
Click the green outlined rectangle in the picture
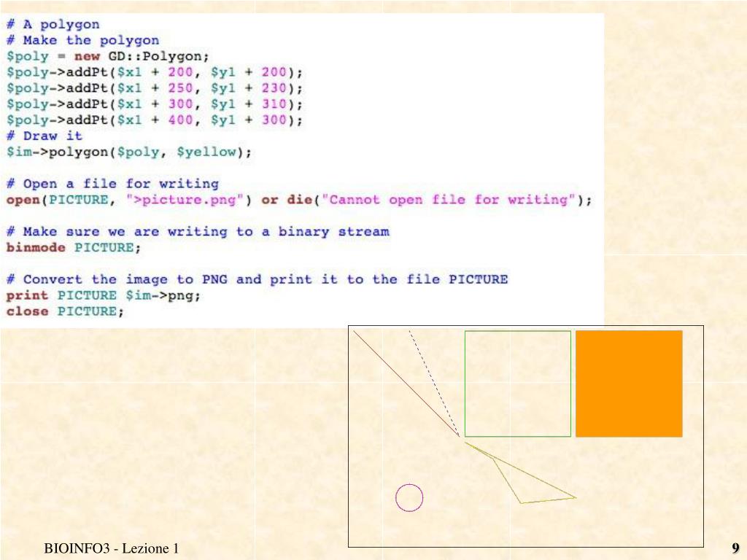pos(518,384)
